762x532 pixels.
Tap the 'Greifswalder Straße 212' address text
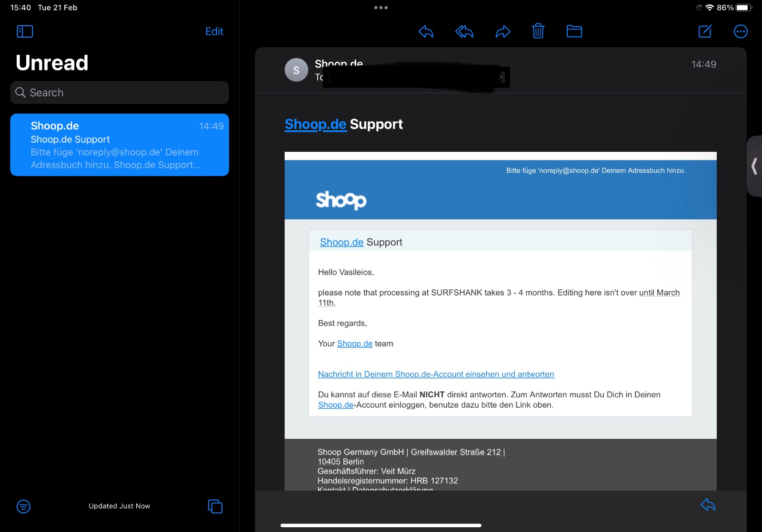[456, 452]
